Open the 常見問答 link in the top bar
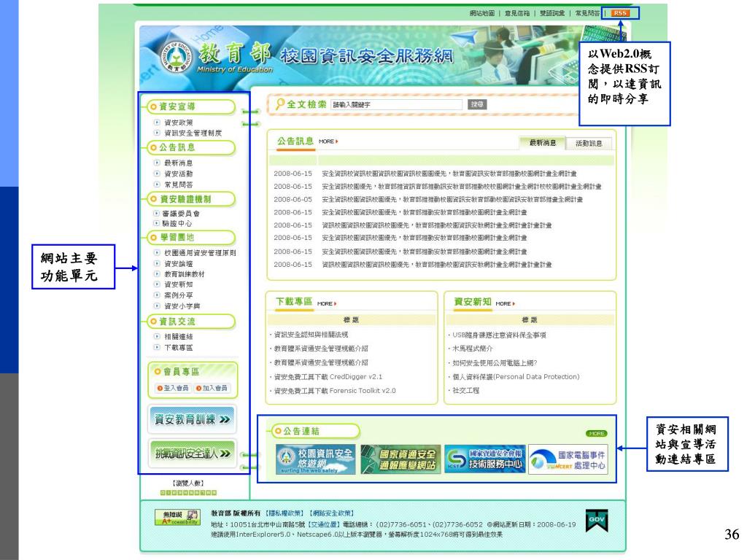The width and height of the screenshot is (747, 560). coord(587,13)
